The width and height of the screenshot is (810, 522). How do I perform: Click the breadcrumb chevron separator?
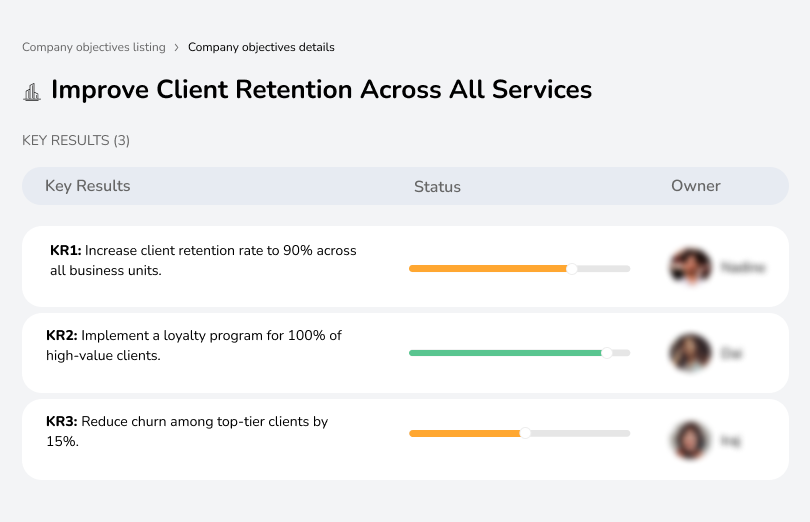pyautogui.click(x=177, y=48)
